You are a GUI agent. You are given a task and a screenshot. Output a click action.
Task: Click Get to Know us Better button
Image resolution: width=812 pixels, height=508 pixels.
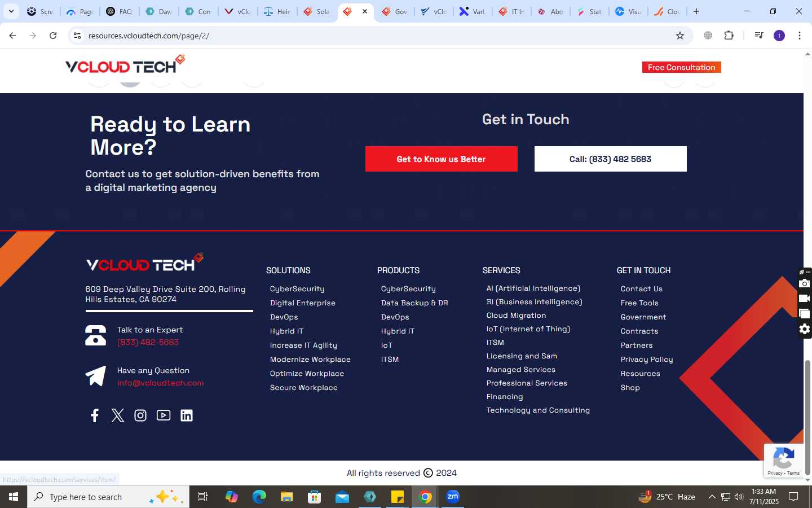(442, 159)
